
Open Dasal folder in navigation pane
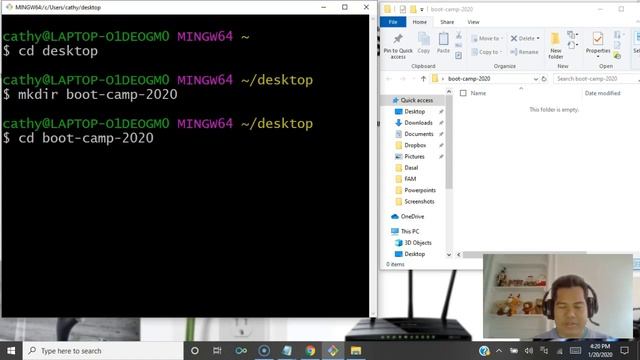point(411,168)
